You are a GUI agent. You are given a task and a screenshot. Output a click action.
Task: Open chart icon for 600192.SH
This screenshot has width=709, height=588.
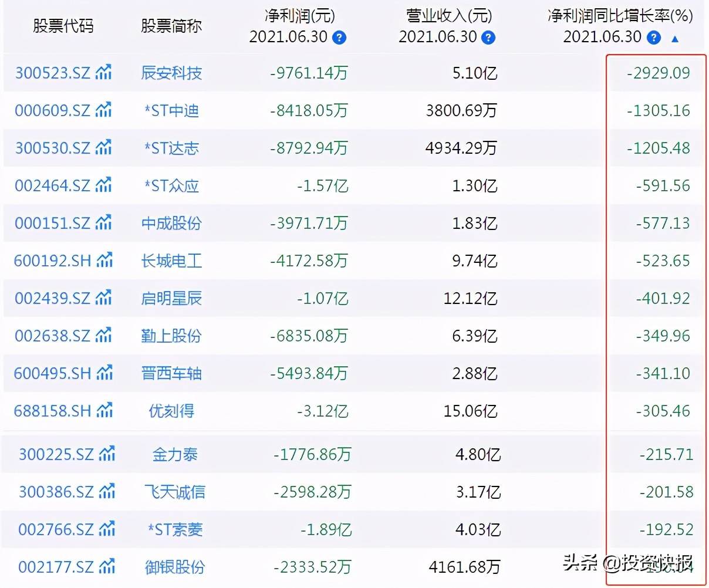tap(105, 261)
